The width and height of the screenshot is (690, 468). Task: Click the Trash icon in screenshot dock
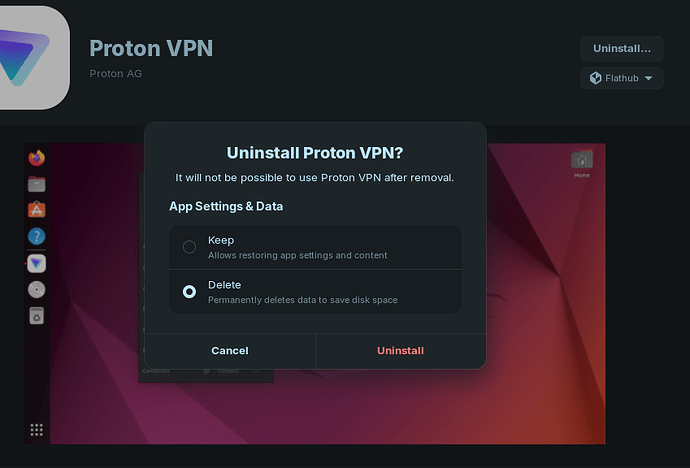click(37, 316)
